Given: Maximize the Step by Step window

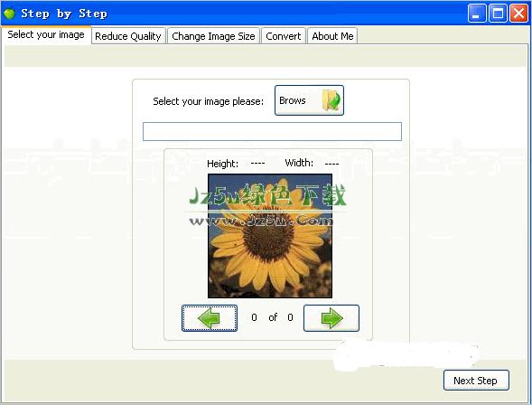Looking at the screenshot, I should [498, 14].
